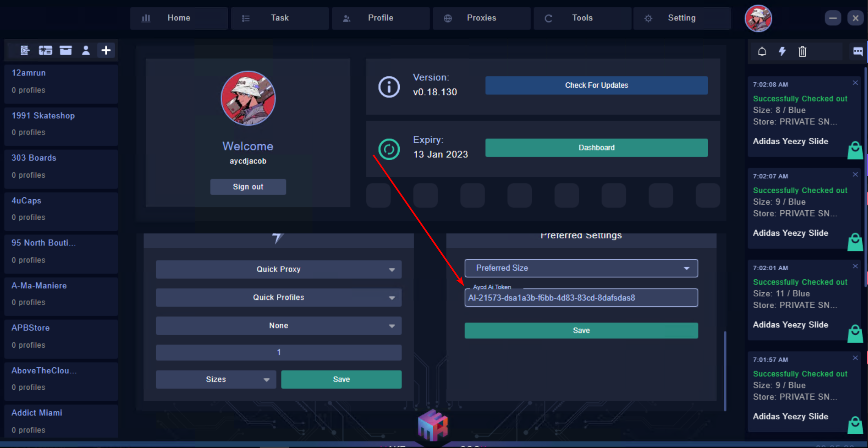Screen dimensions: 868x448
Task: Clear notifications with the trash icon
Action: pyautogui.click(x=802, y=51)
